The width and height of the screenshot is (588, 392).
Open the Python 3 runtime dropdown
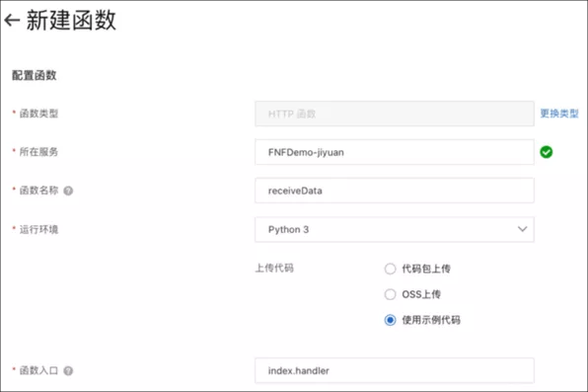point(394,229)
